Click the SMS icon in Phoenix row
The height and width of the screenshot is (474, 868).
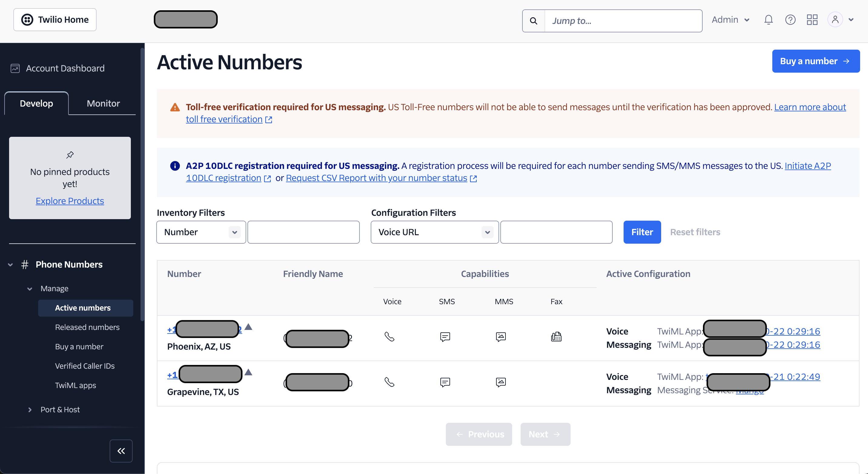445,337
